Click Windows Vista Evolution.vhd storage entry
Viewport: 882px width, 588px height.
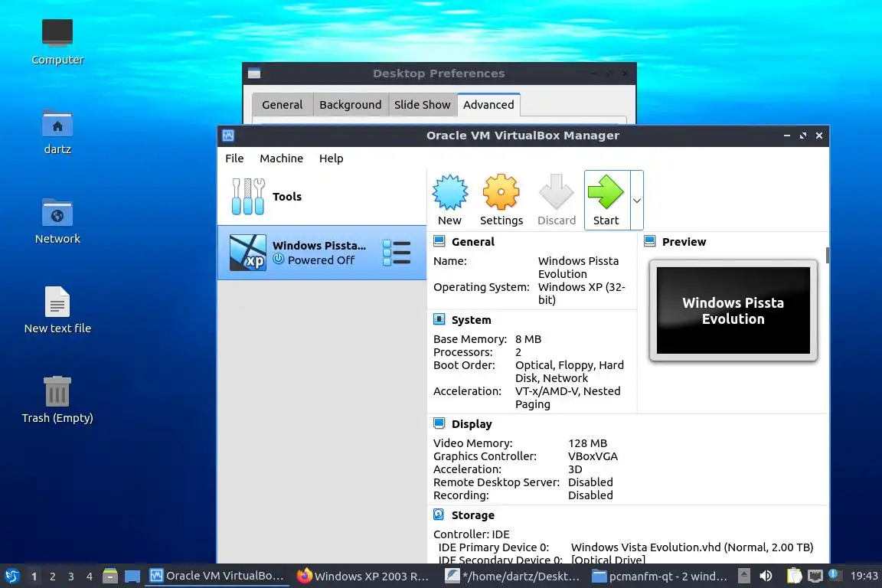click(x=692, y=547)
